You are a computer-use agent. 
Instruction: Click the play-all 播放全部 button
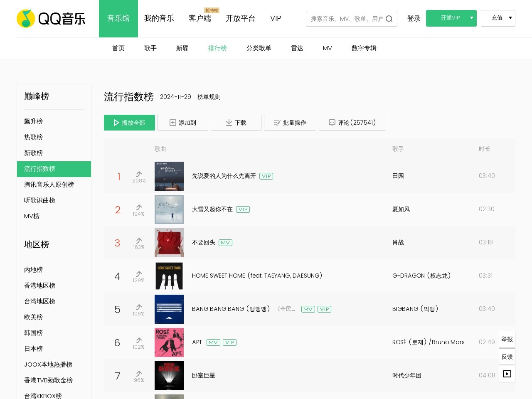(x=129, y=123)
